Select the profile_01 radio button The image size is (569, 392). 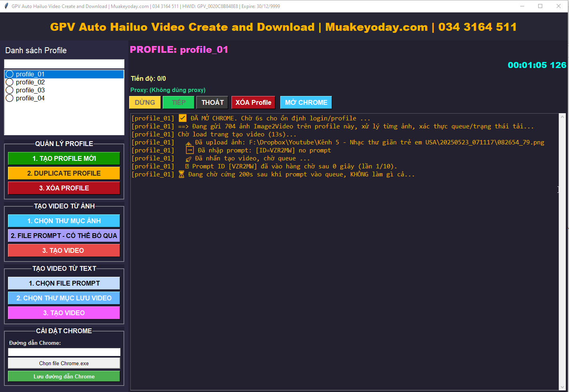(x=10, y=74)
